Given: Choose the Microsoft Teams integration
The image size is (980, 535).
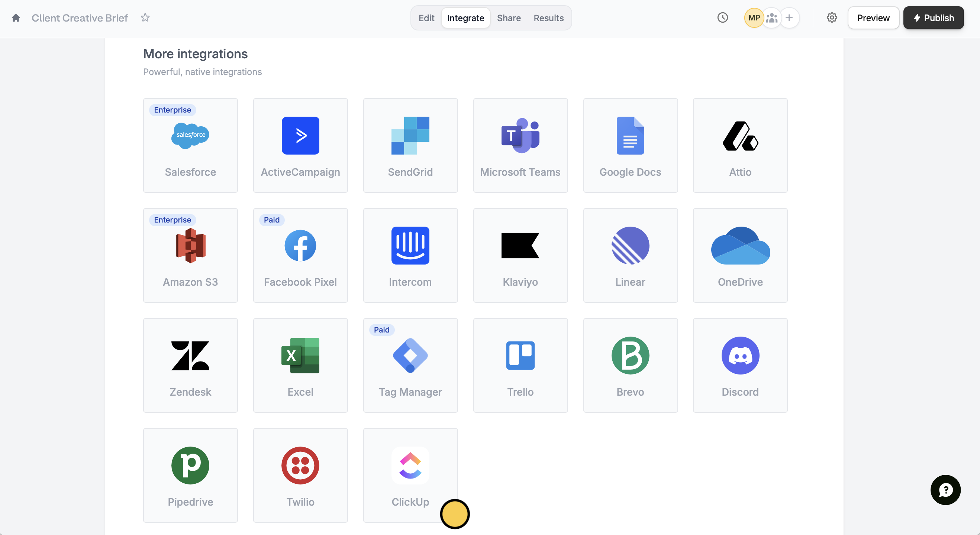Looking at the screenshot, I should [520, 145].
